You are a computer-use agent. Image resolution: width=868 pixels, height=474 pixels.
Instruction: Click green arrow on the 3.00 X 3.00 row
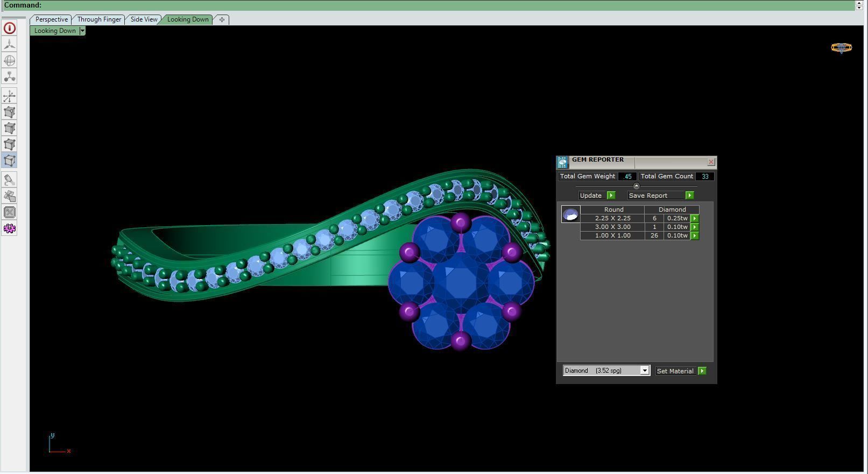695,227
